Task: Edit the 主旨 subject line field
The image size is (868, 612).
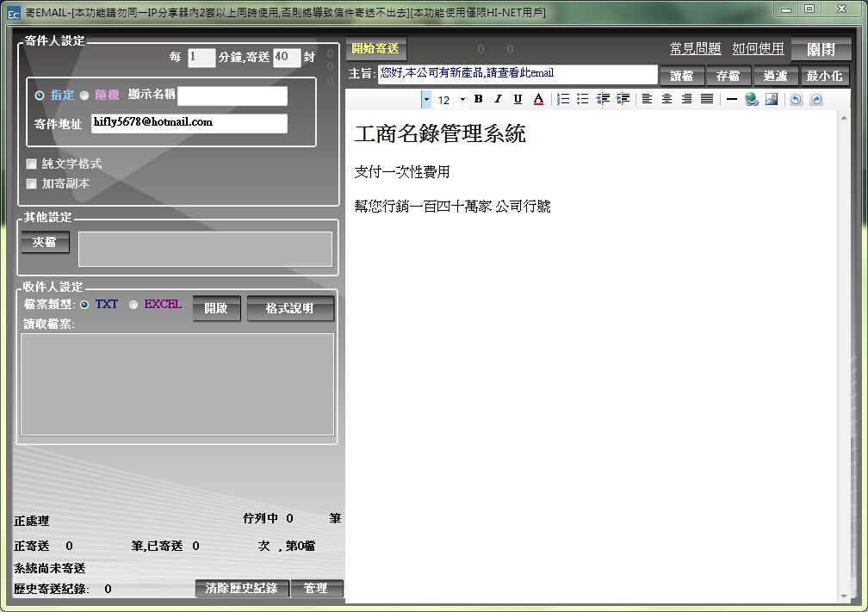Action: point(518,74)
